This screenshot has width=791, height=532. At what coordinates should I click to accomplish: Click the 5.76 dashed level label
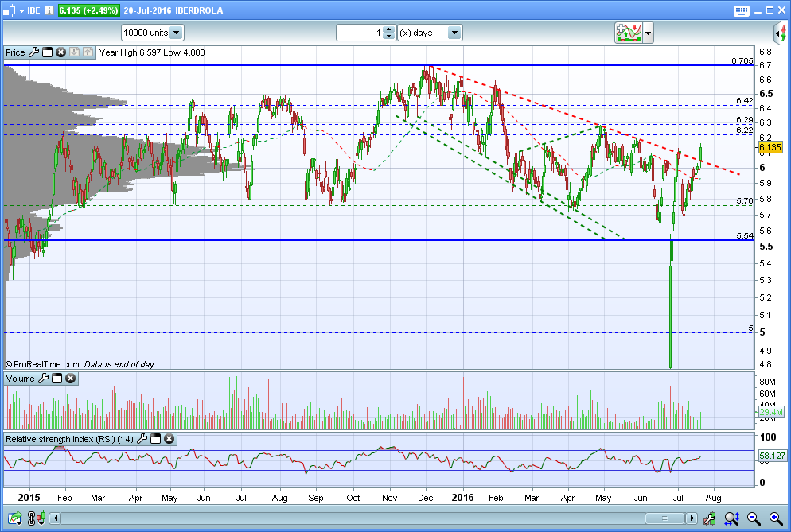[x=745, y=200]
